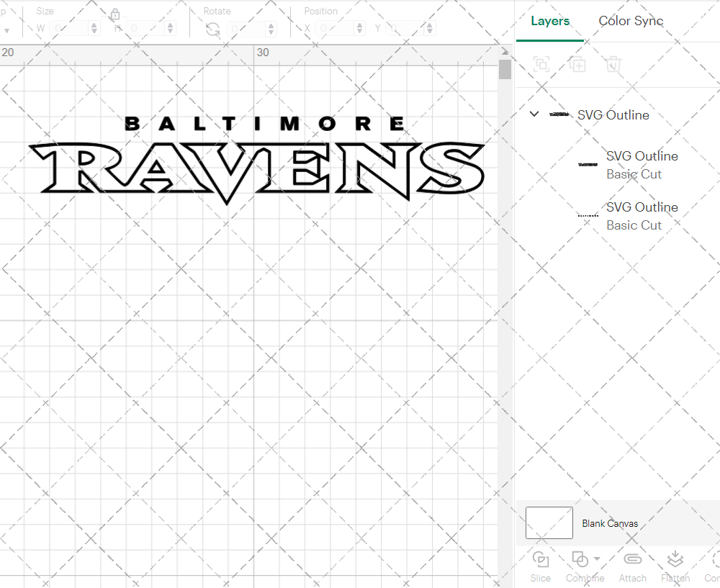Screen dimensions: 720x588
Task: Select the Basic Cut SVG Outline layer
Action: 642,164
